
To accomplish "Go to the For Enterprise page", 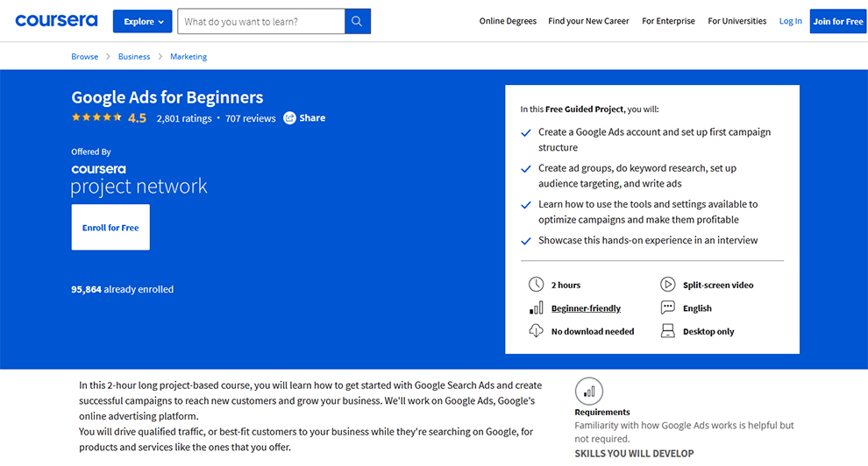I will (668, 21).
